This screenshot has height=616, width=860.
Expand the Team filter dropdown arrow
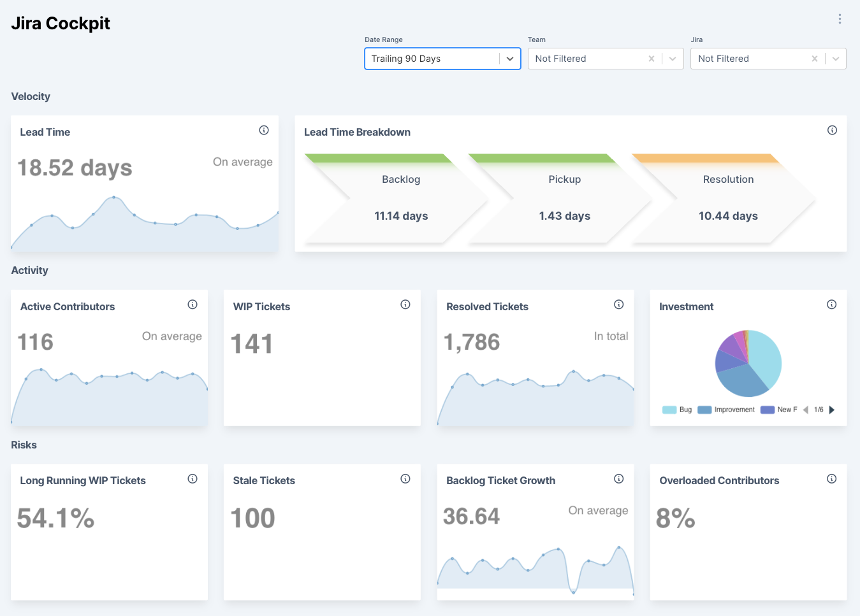click(x=673, y=59)
